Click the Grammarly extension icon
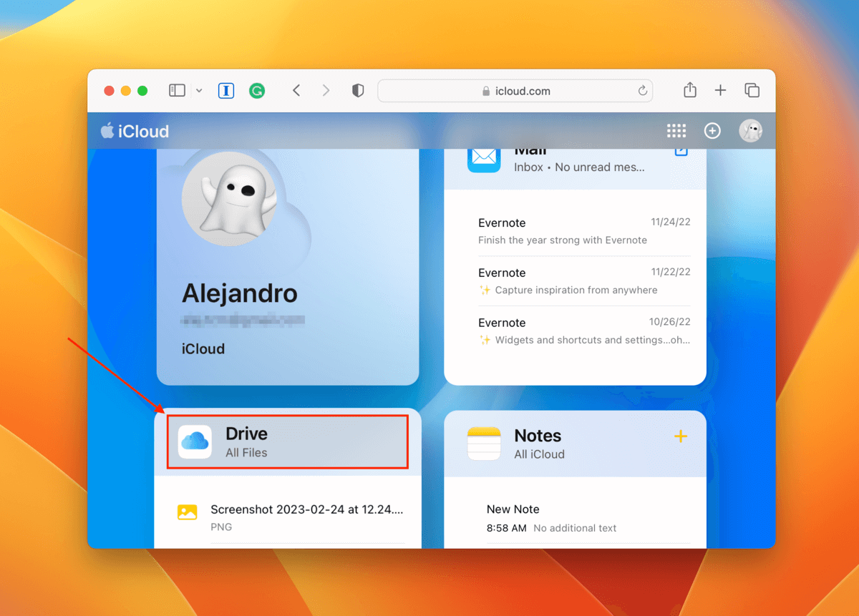 [x=257, y=91]
